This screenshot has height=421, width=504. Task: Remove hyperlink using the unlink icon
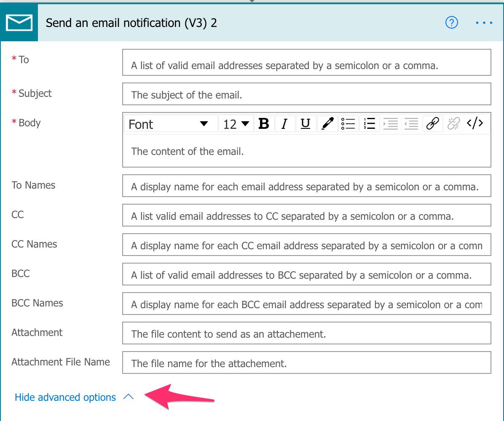click(453, 123)
